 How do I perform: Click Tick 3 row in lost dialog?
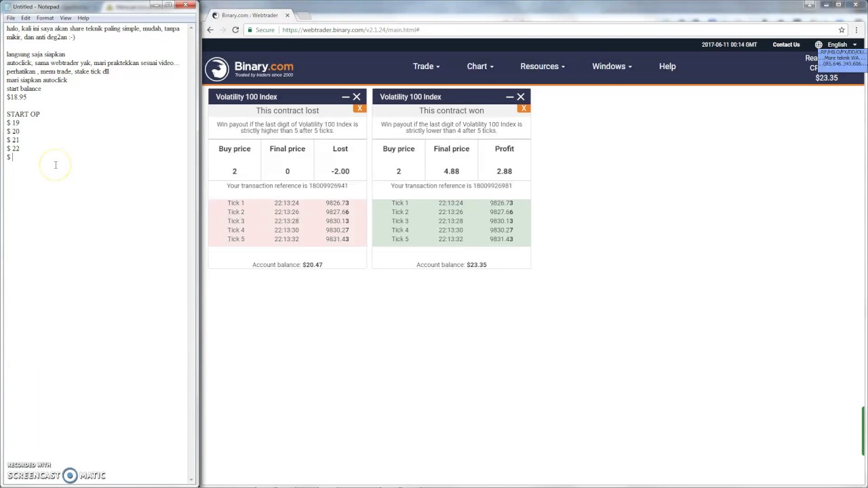pyautogui.click(x=288, y=221)
